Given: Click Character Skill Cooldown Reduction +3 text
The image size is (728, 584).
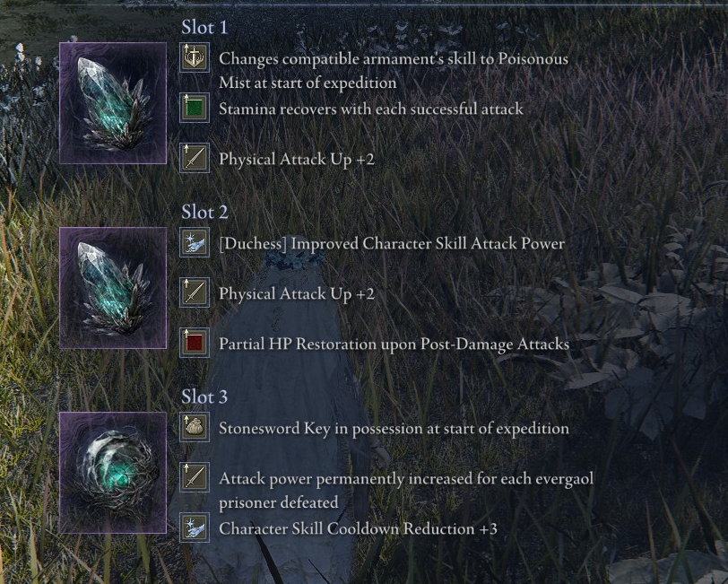Looking at the screenshot, I should 358,528.
